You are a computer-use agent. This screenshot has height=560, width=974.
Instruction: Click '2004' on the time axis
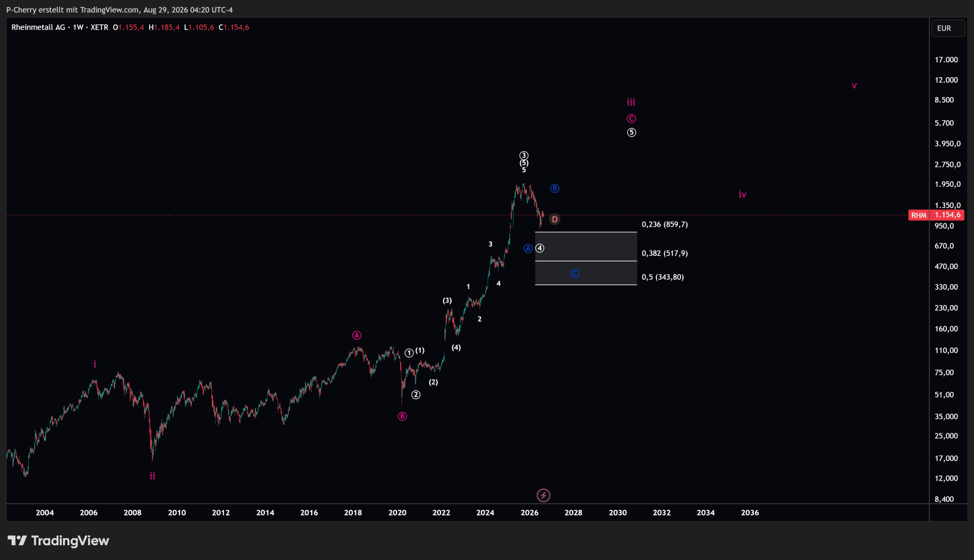pos(45,513)
